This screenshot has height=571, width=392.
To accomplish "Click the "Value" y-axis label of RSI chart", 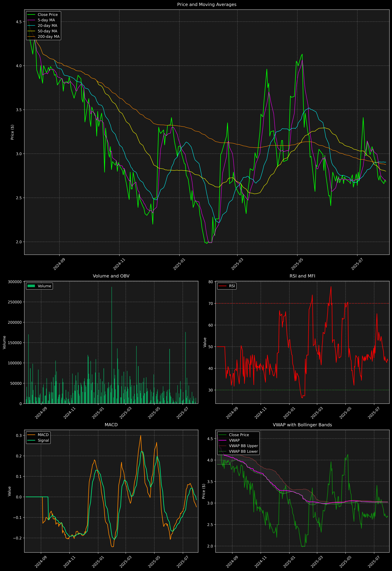I will 205,342.
